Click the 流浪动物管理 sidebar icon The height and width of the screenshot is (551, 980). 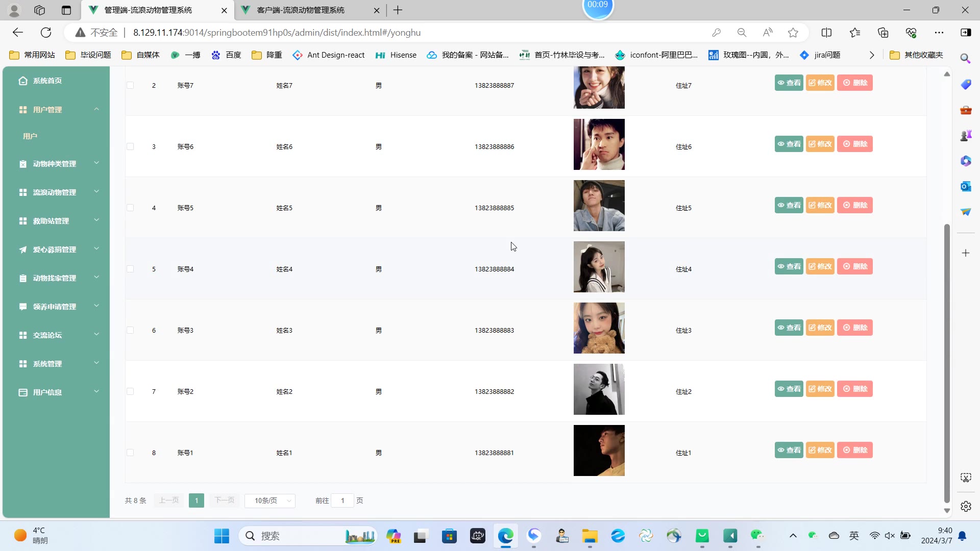tap(23, 192)
